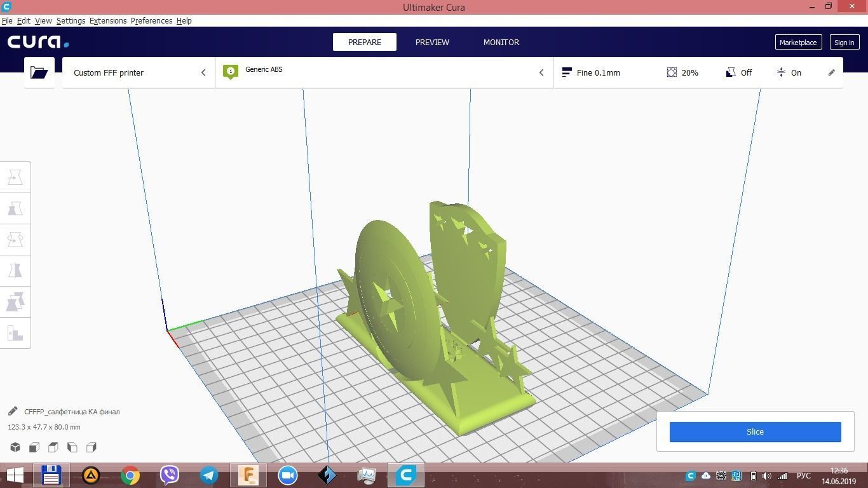Image resolution: width=868 pixels, height=488 pixels.
Task: Select the Scale tool
Action: (x=15, y=208)
